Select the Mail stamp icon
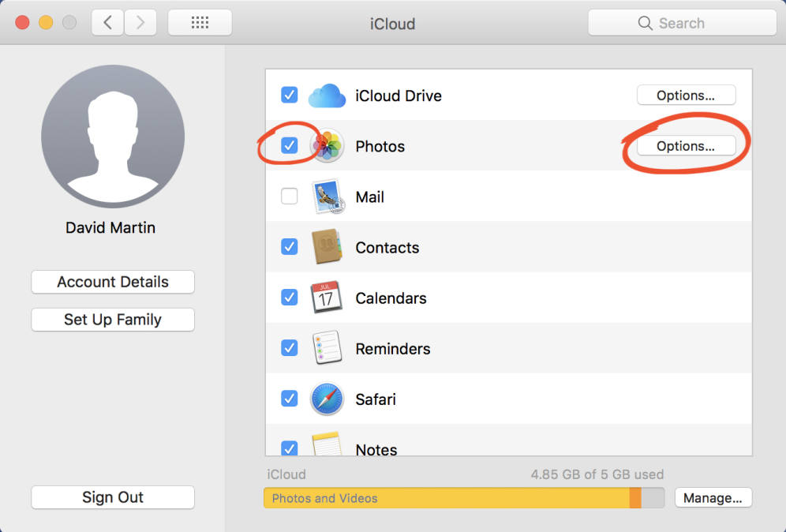 tap(327, 197)
